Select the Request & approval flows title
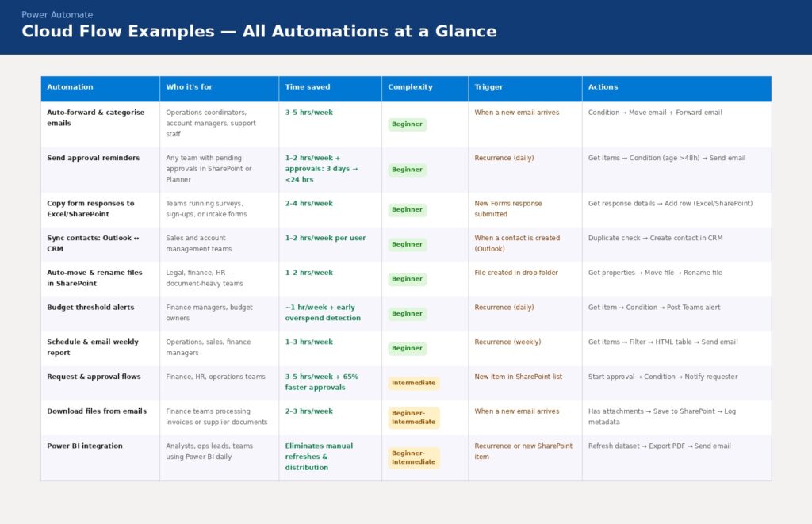The height and width of the screenshot is (524, 812). pos(94,377)
